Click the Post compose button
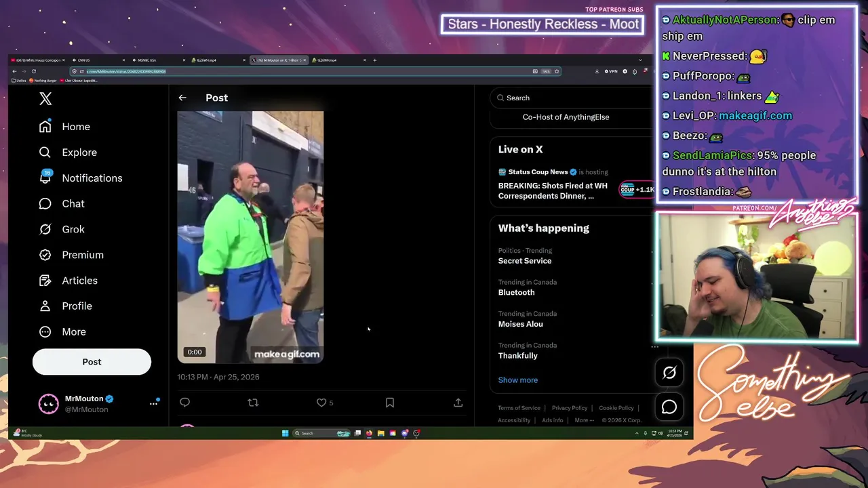The height and width of the screenshot is (488, 868). point(92,362)
